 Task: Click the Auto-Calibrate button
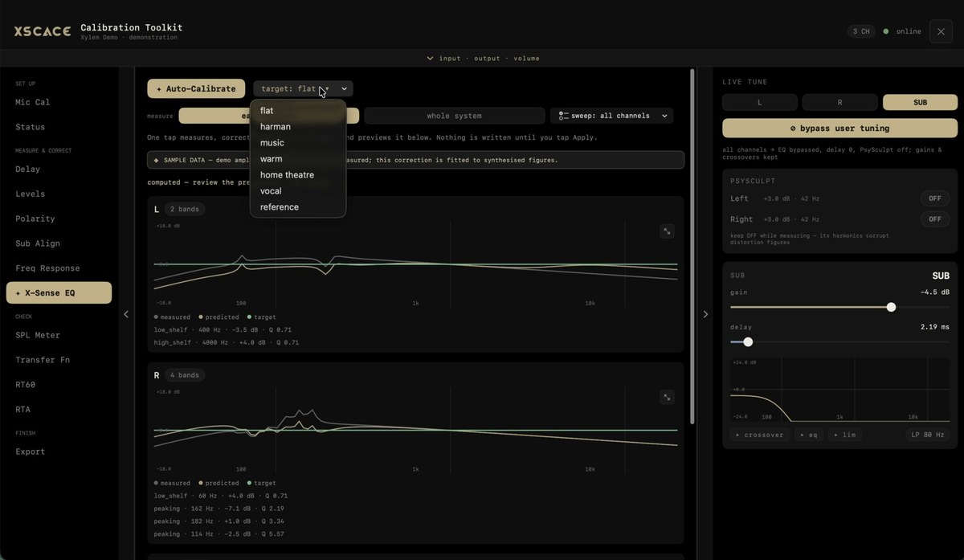[196, 89]
